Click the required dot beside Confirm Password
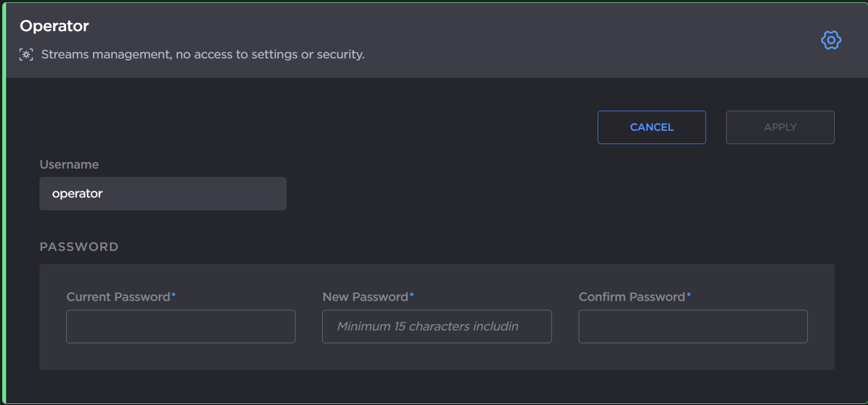Image resolution: width=868 pixels, height=405 pixels. coord(689,294)
